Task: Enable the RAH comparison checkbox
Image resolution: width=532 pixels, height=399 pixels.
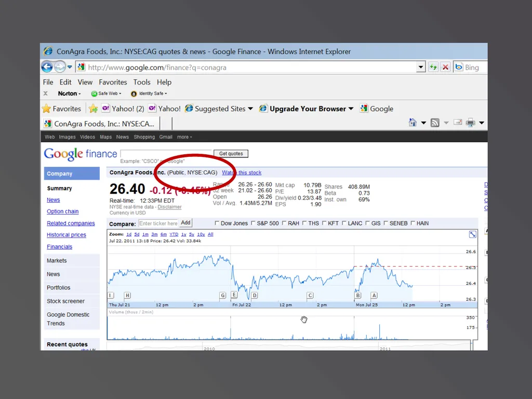Action: (284, 223)
